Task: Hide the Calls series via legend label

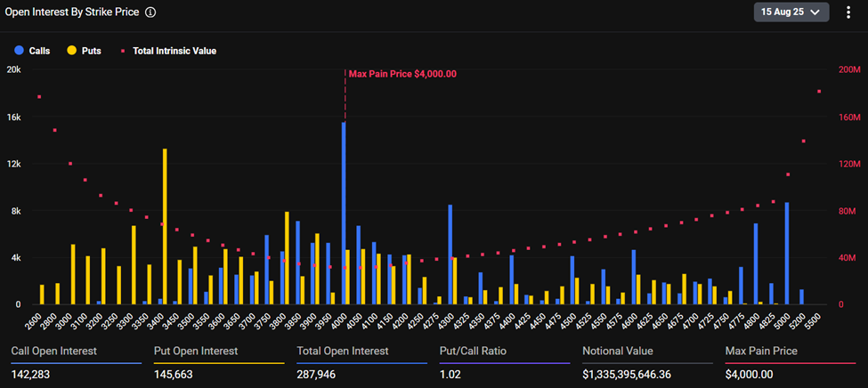Action: point(39,51)
